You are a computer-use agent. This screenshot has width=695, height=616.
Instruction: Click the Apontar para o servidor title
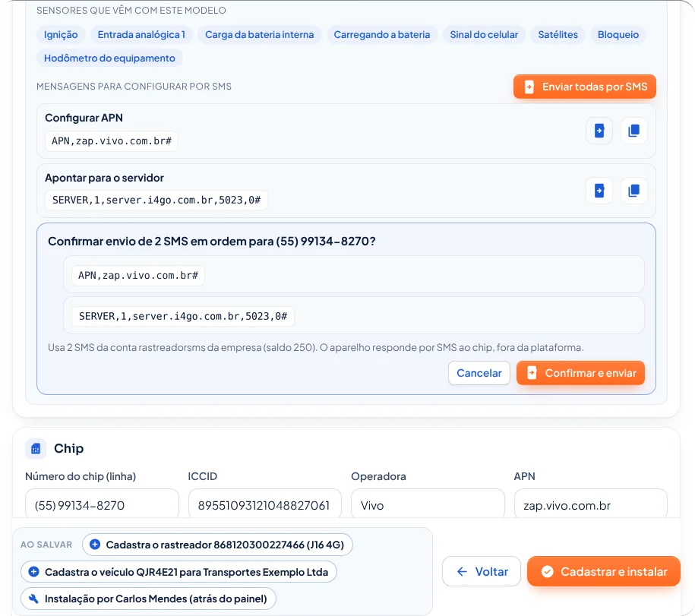tap(104, 178)
